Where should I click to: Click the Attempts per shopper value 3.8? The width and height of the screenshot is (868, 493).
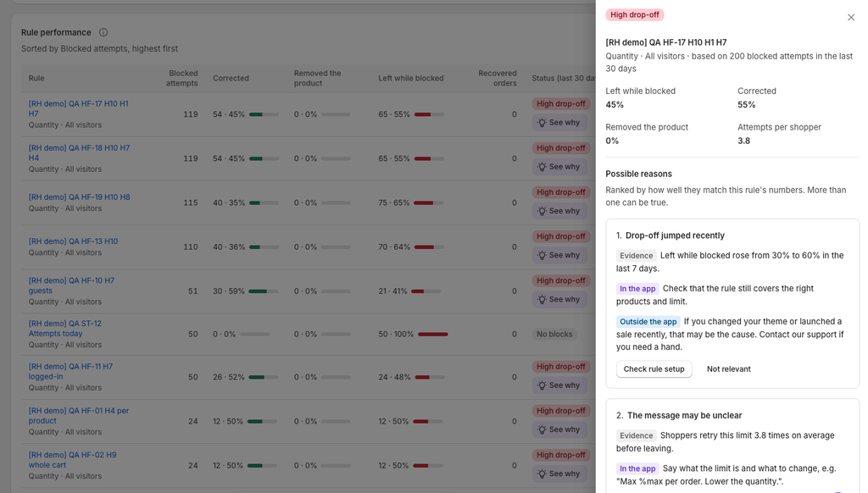pyautogui.click(x=744, y=141)
